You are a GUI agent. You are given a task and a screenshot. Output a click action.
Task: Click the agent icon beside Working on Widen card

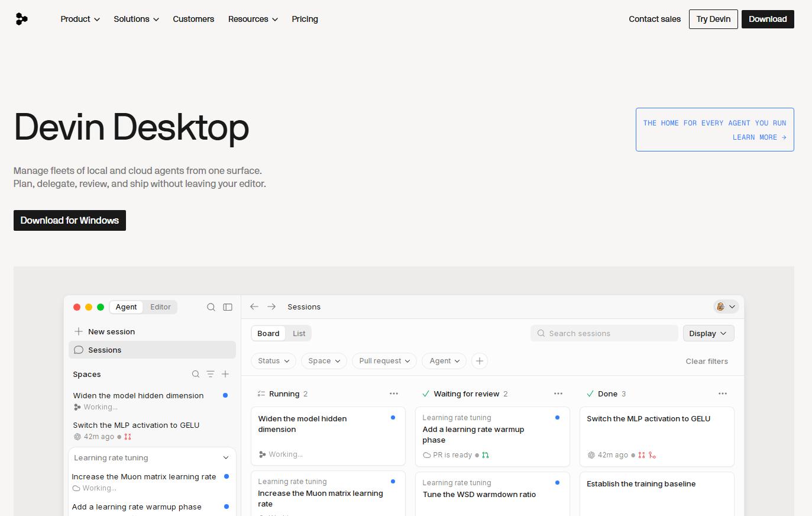pos(262,454)
